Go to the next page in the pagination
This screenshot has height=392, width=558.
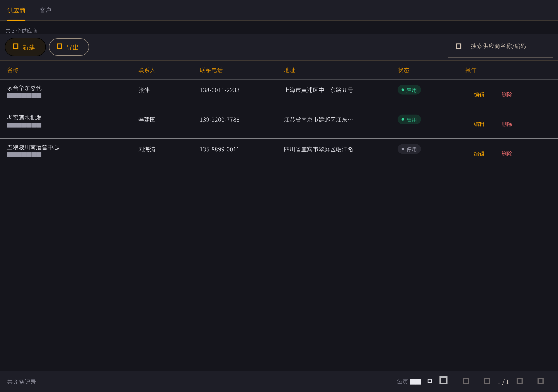click(520, 381)
